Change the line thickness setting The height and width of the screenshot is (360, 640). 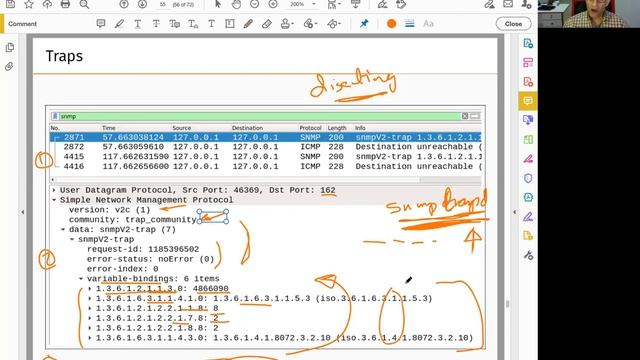coord(410,24)
